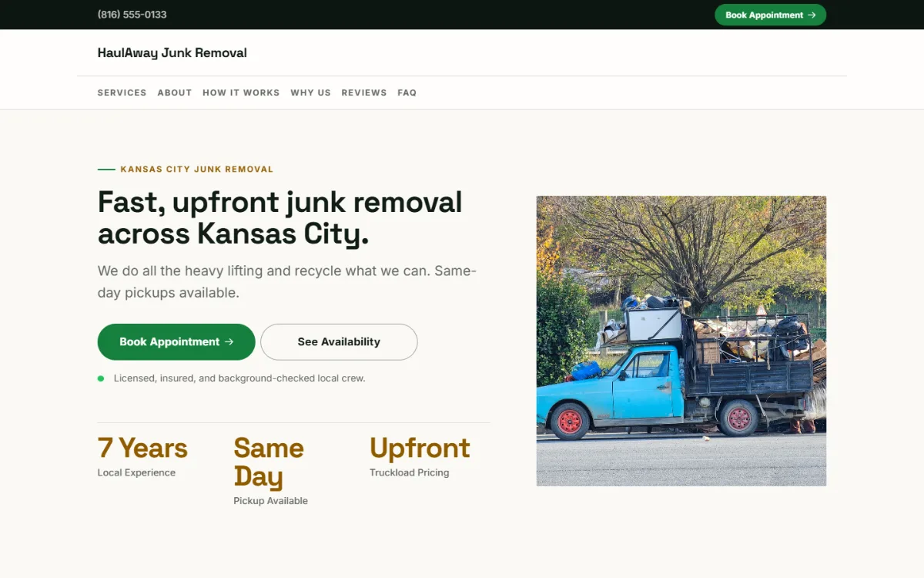Click the junk truck photo
Screen dimensions: 924x578
pyautogui.click(x=681, y=341)
